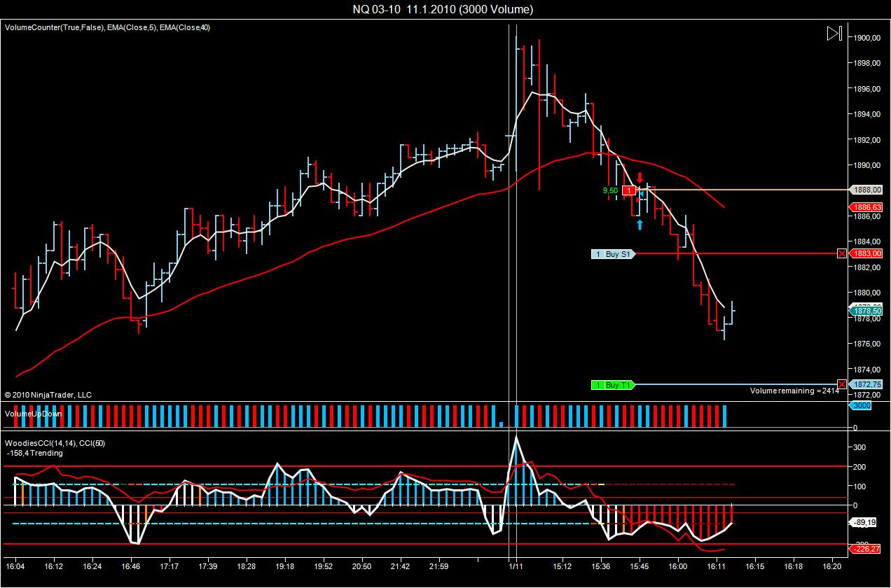This screenshot has height=588, width=891.
Task: Select the 1872,75 target price marker
Action: tap(864, 384)
